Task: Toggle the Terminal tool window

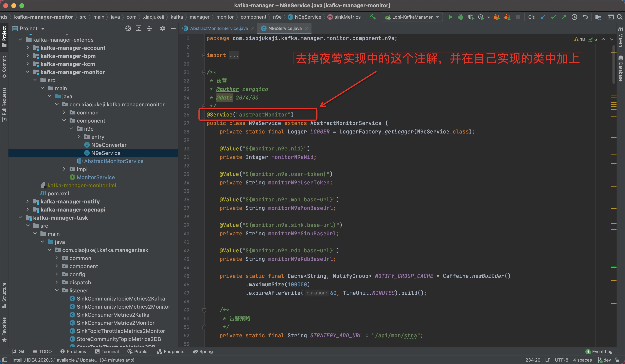Action: click(x=107, y=351)
